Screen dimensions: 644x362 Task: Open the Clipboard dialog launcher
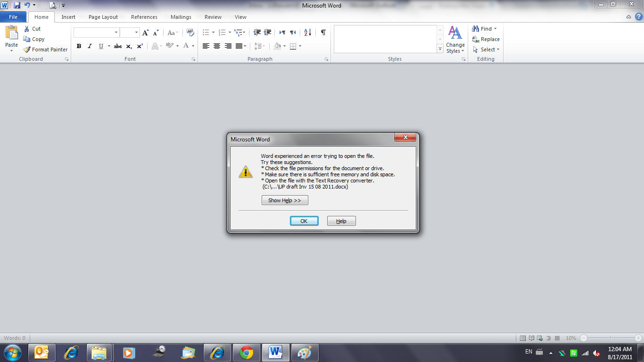coord(66,59)
